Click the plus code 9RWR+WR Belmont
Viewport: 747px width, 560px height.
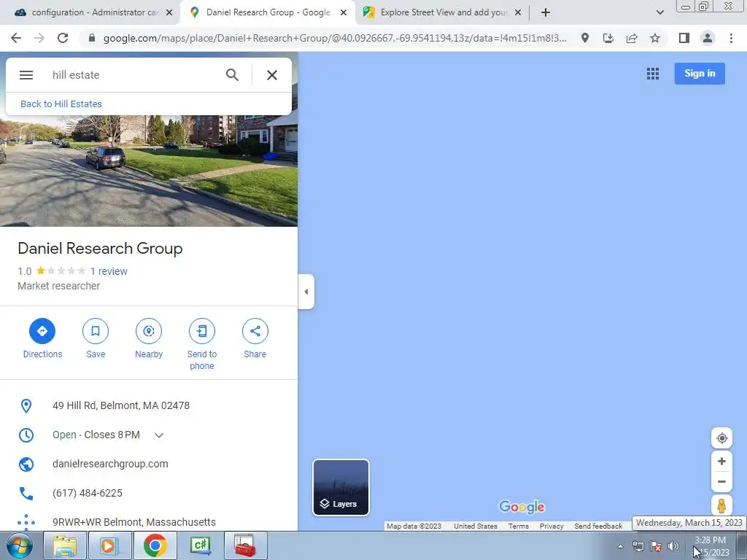coord(134,522)
